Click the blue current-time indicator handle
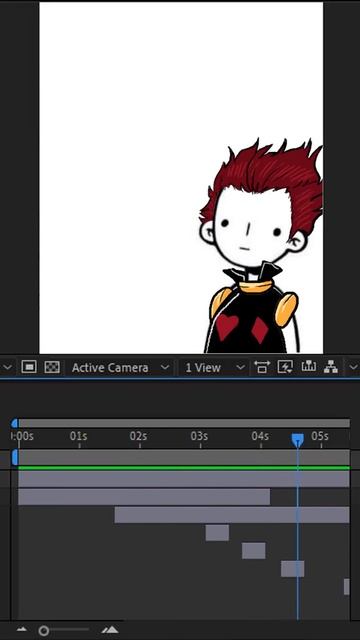Viewport: 360px width, 640px height. [298, 440]
